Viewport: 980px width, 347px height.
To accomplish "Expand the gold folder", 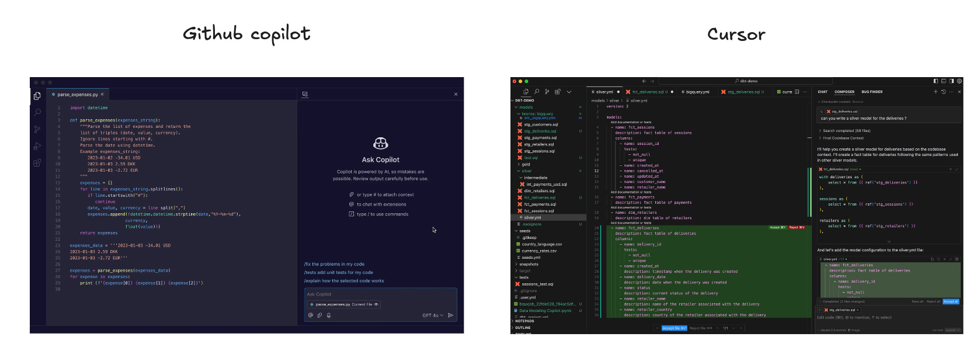I will (x=524, y=164).
